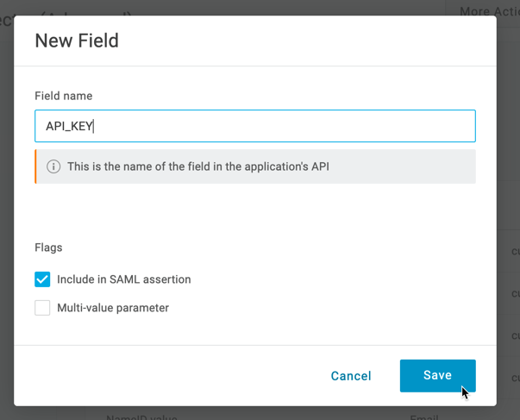Enable the Multi-value parameter checkbox

[42, 308]
